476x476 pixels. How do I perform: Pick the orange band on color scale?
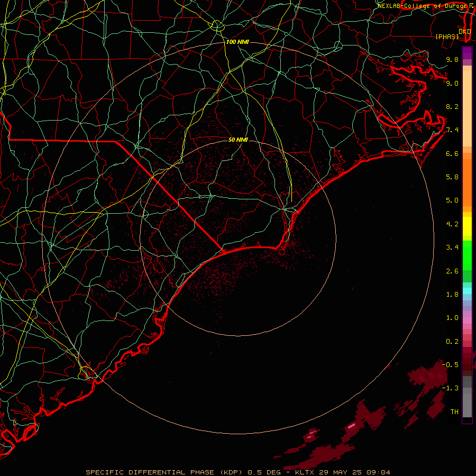tap(467, 183)
